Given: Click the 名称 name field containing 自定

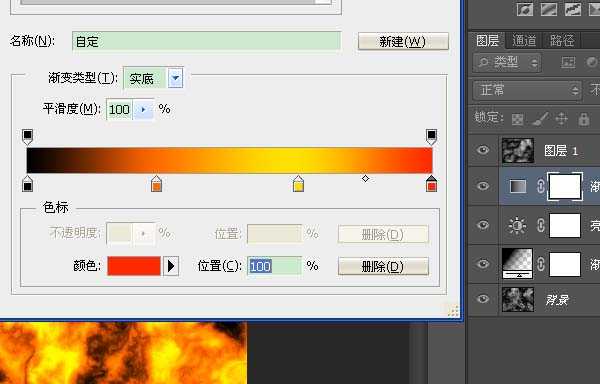Looking at the screenshot, I should pyautogui.click(x=206, y=41).
